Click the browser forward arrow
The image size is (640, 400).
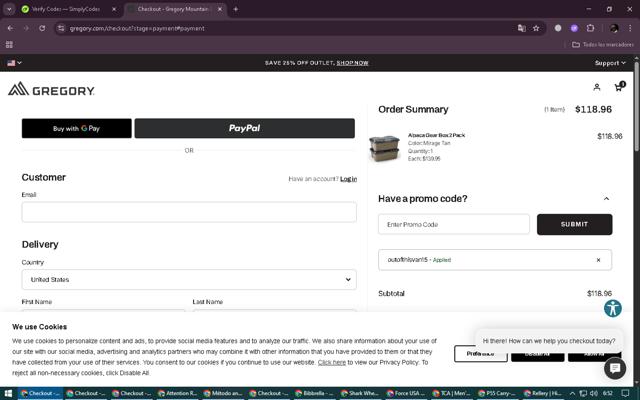(26, 28)
